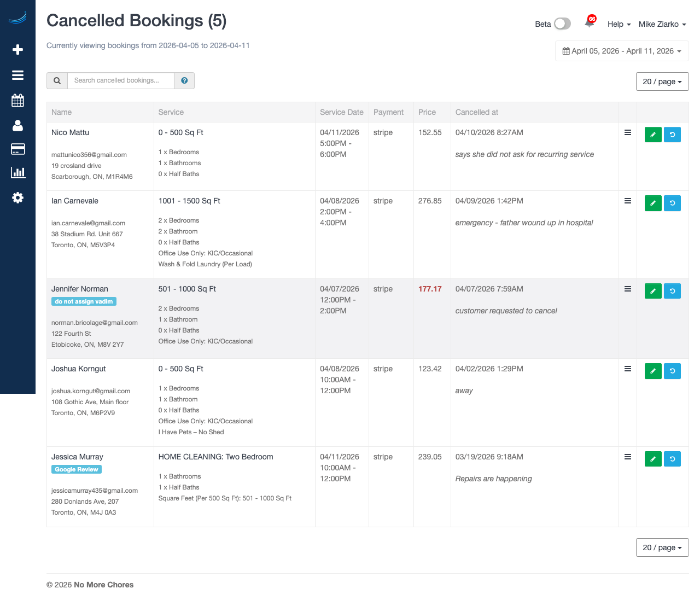Expand the top 20 / page dropdown
Viewport: 700px width, 606px height.
[662, 81]
